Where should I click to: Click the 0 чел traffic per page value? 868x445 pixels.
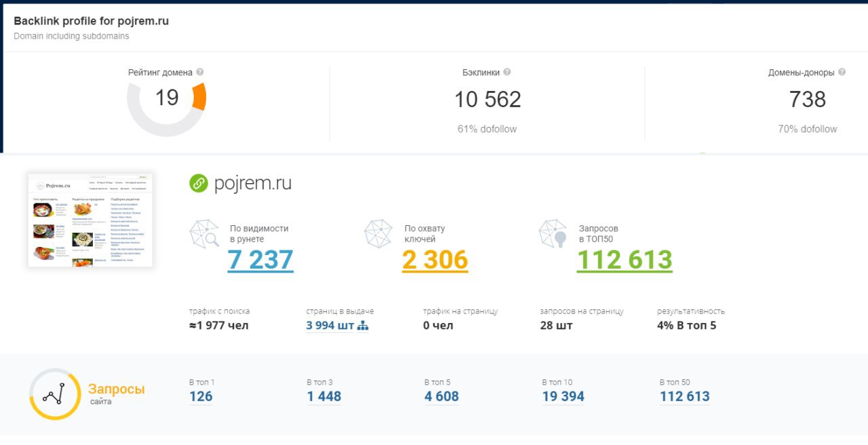click(438, 326)
